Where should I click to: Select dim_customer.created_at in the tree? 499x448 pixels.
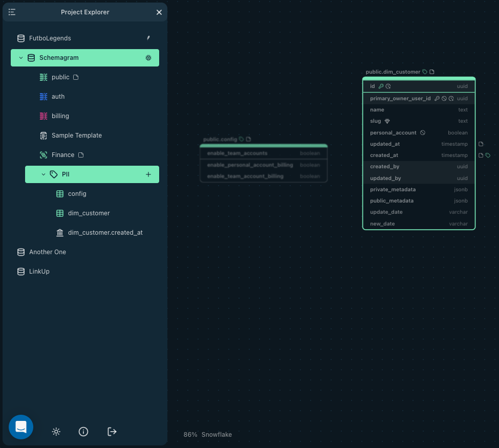tap(105, 233)
